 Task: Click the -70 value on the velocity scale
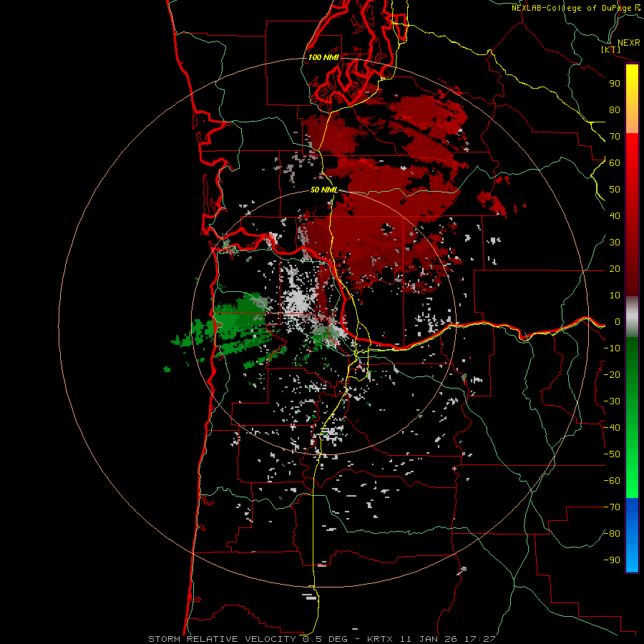[x=612, y=507]
